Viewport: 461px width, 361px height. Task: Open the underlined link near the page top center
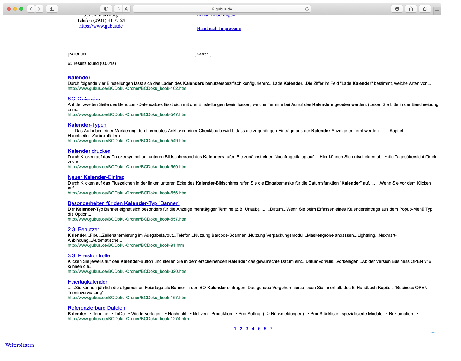click(x=219, y=29)
